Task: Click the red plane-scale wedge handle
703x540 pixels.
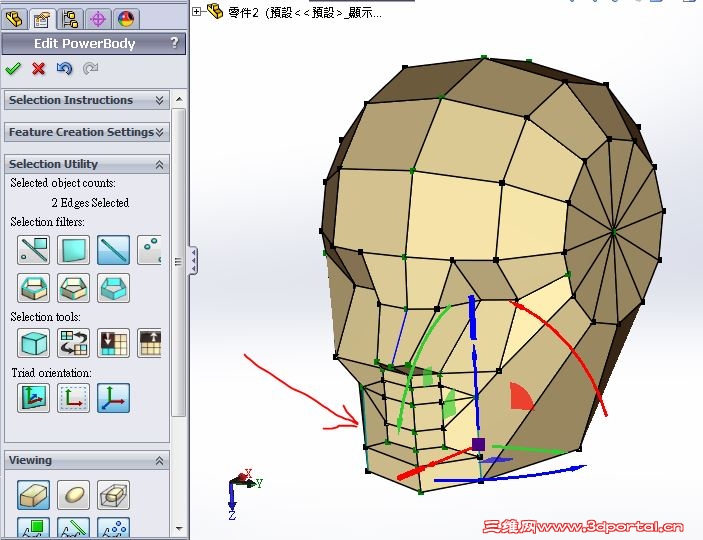Action: [521, 396]
